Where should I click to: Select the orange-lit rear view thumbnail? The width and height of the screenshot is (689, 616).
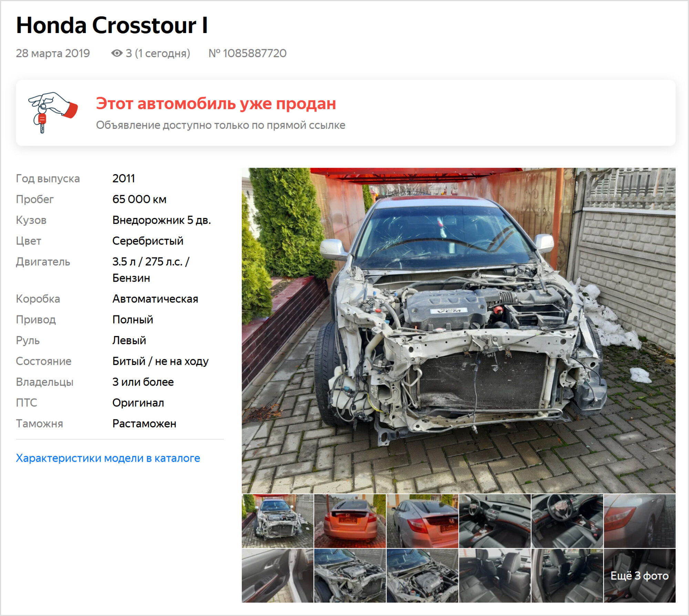click(x=350, y=521)
